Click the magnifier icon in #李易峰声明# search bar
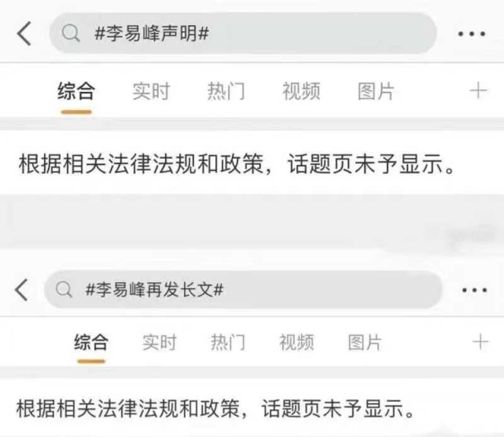504x437 pixels. [71, 33]
